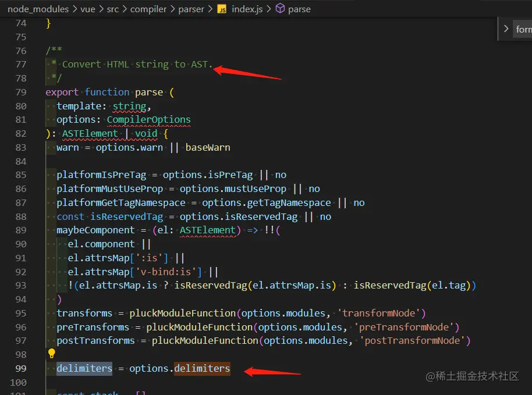This screenshot has height=395, width=532.
Task: Click the 'template' parameter name
Action: coord(79,106)
